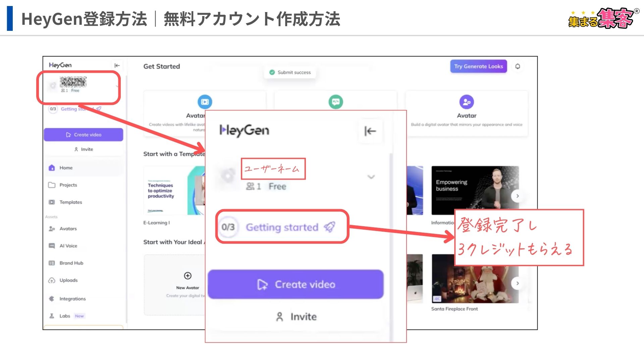The width and height of the screenshot is (644, 362).
Task: Click the Free plan label in enlarged panel
Action: [277, 187]
